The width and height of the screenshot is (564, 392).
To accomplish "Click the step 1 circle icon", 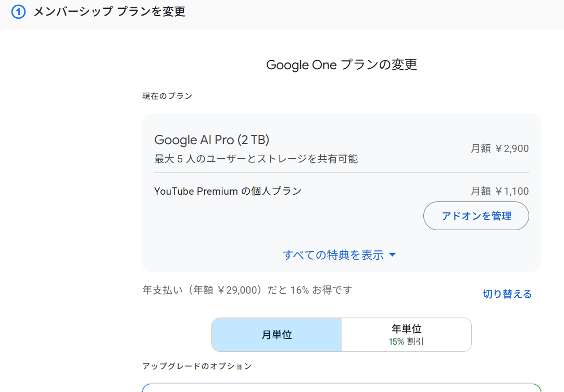I will [x=18, y=12].
